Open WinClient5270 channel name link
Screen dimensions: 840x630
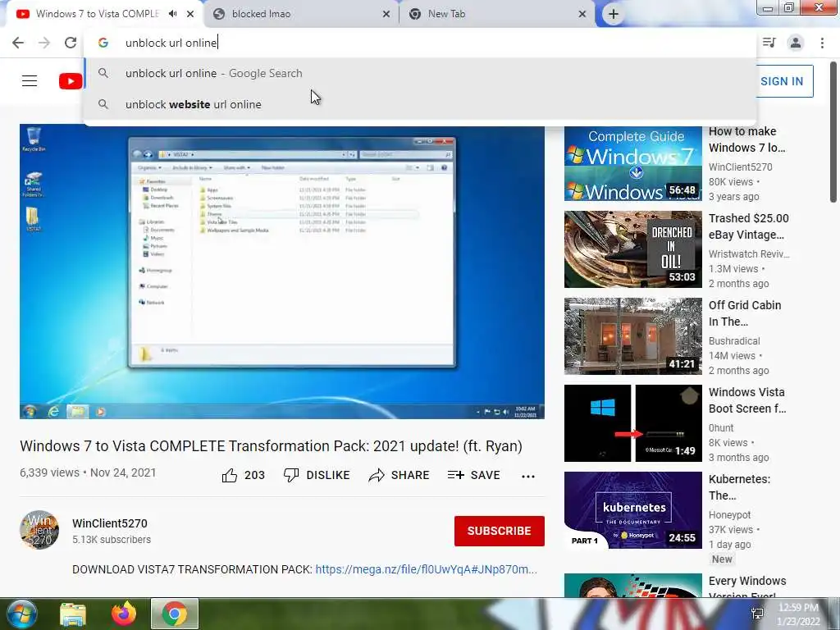coord(110,523)
